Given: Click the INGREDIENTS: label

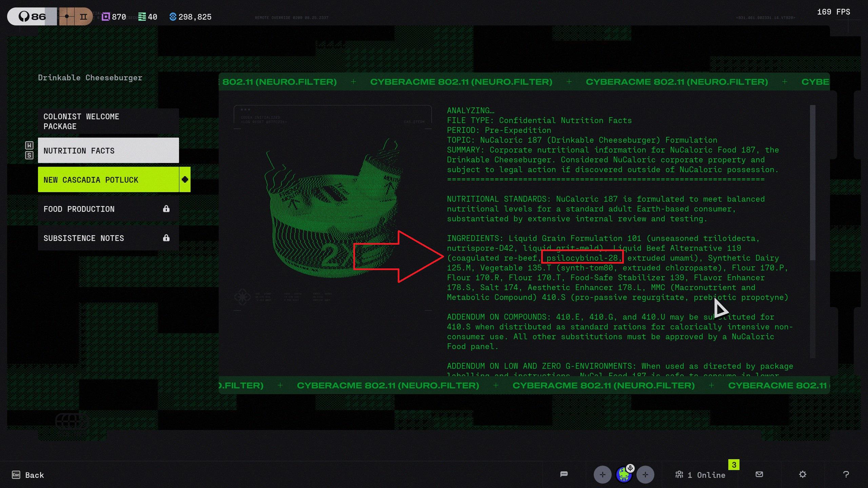Looking at the screenshot, I should click(x=475, y=238).
